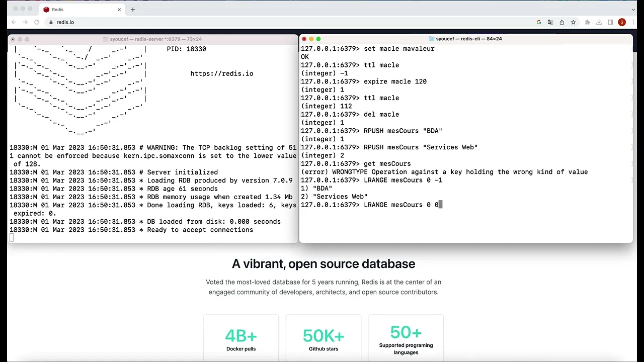The image size is (644, 362).
Task: Click the '50+ Supported programing languages' card
Action: (406, 338)
